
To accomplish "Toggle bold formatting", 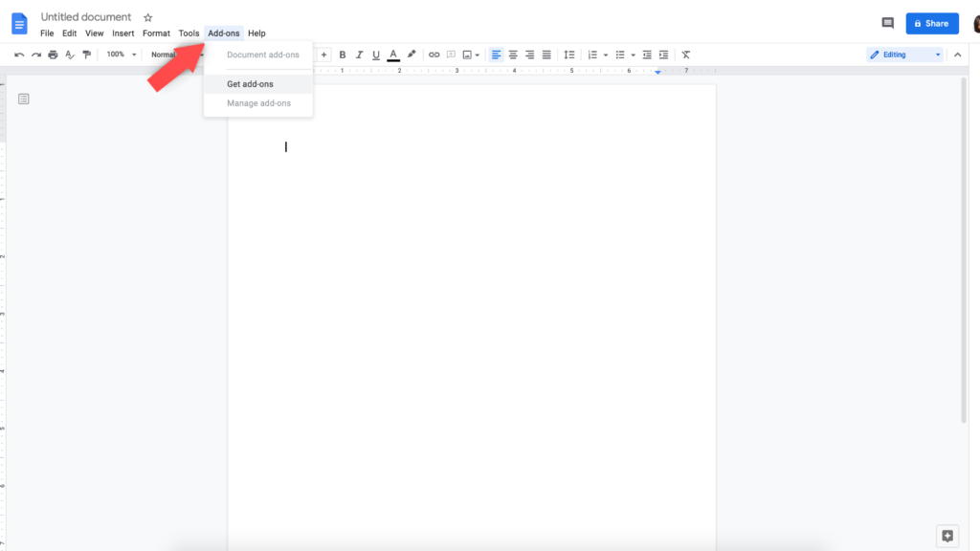I will click(343, 55).
